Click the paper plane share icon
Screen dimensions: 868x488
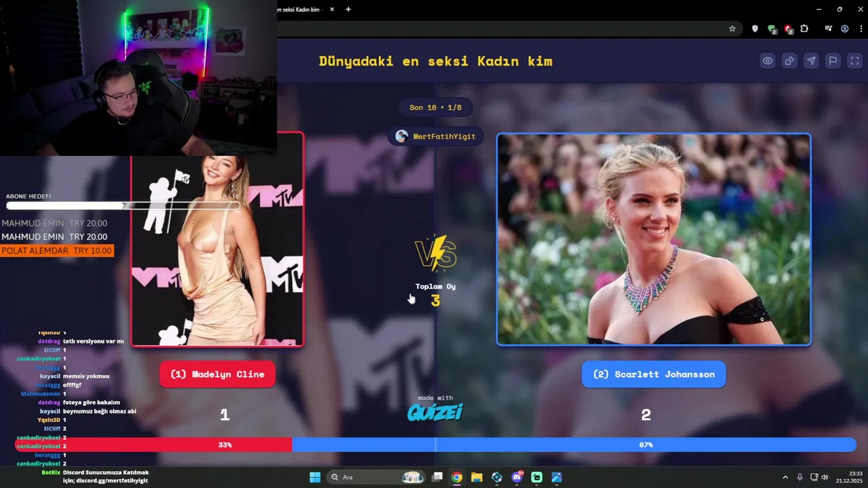[811, 61]
